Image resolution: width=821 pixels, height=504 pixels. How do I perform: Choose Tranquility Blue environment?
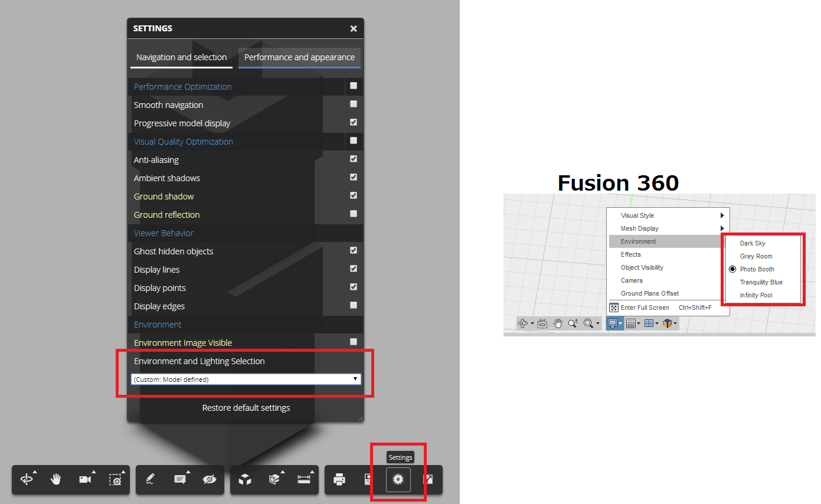(x=762, y=282)
